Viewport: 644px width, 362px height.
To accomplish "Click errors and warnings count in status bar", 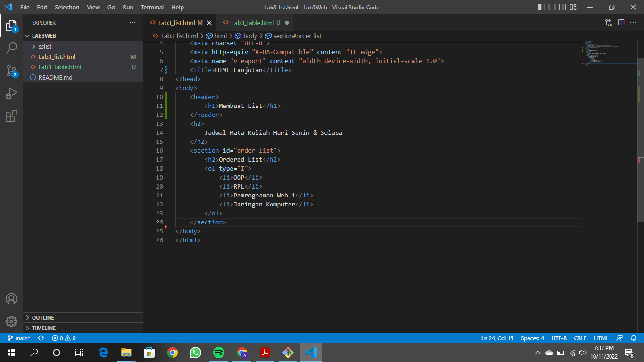I will (64, 338).
